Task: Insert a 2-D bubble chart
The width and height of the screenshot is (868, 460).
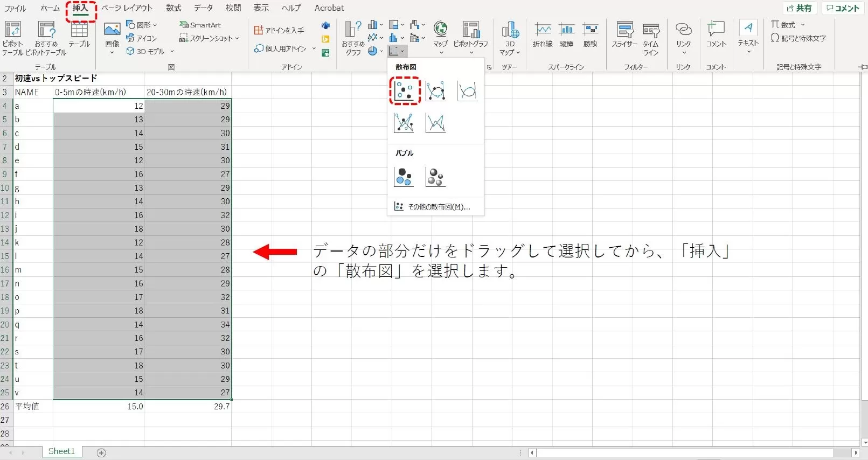Action: click(x=404, y=177)
